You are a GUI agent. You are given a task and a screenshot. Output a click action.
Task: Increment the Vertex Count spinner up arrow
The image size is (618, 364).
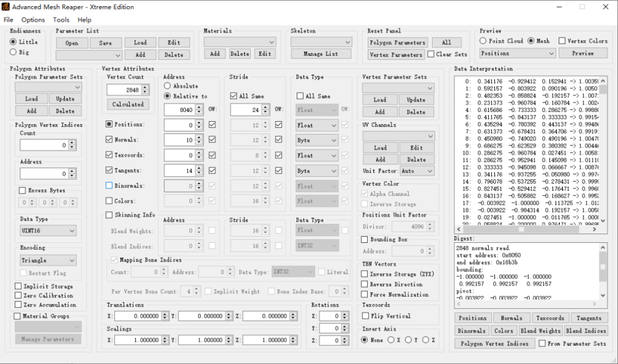(145, 87)
